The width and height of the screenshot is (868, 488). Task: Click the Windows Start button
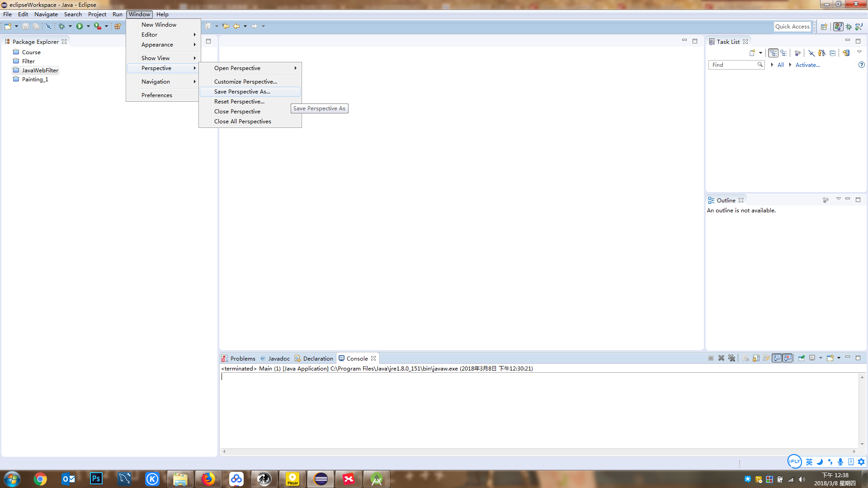click(x=12, y=479)
